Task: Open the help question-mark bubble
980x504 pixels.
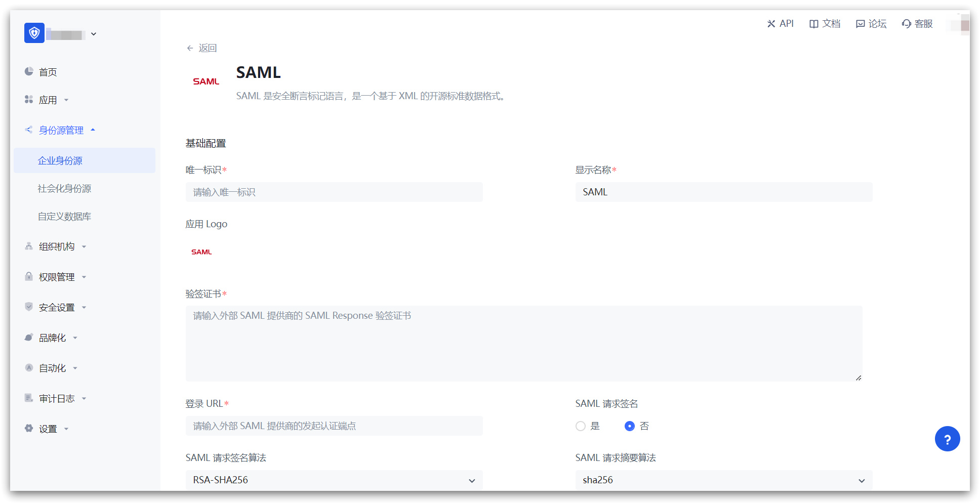Action: (x=948, y=439)
